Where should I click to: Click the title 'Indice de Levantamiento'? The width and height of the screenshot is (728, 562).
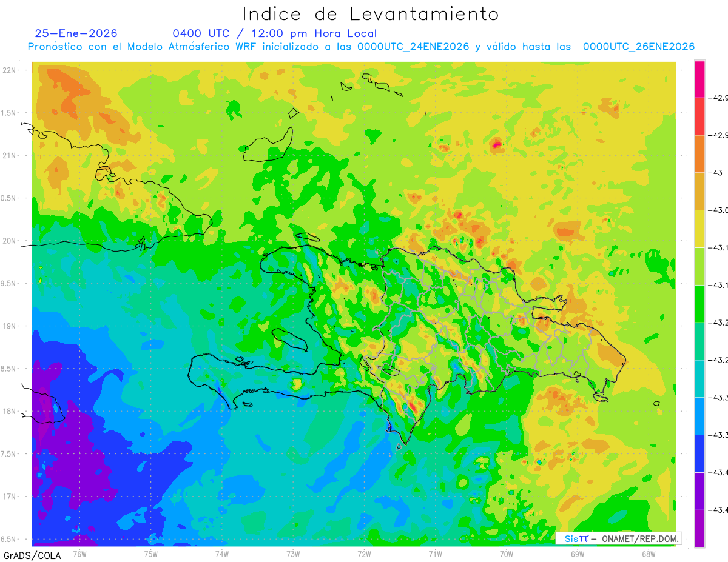371,13
